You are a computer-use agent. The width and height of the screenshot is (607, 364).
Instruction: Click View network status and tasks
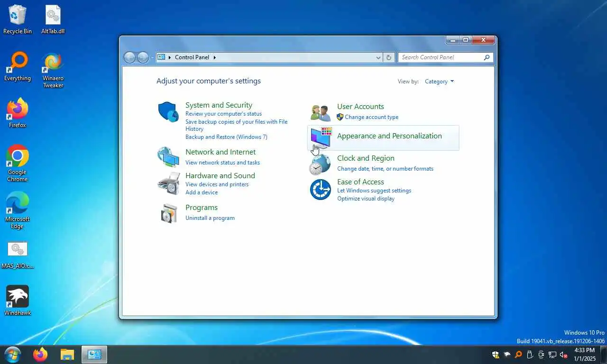point(222,163)
